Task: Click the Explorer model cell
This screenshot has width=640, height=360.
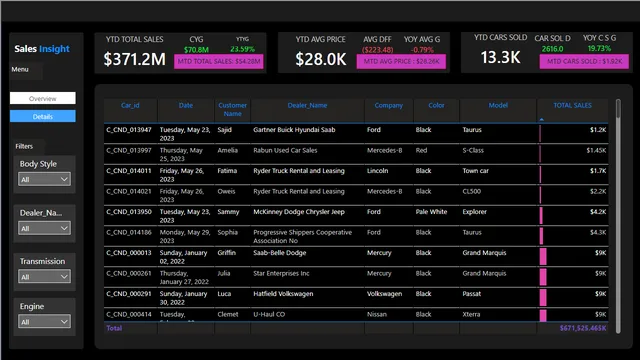Action: pyautogui.click(x=474, y=212)
